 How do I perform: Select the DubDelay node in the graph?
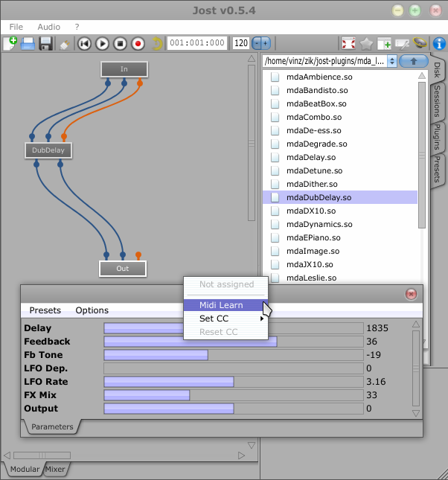48,150
